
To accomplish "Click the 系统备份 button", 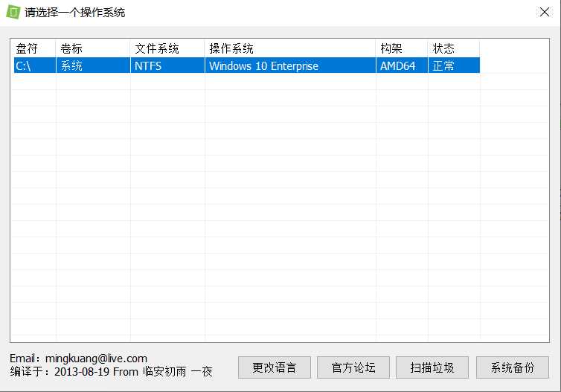I will (513, 367).
